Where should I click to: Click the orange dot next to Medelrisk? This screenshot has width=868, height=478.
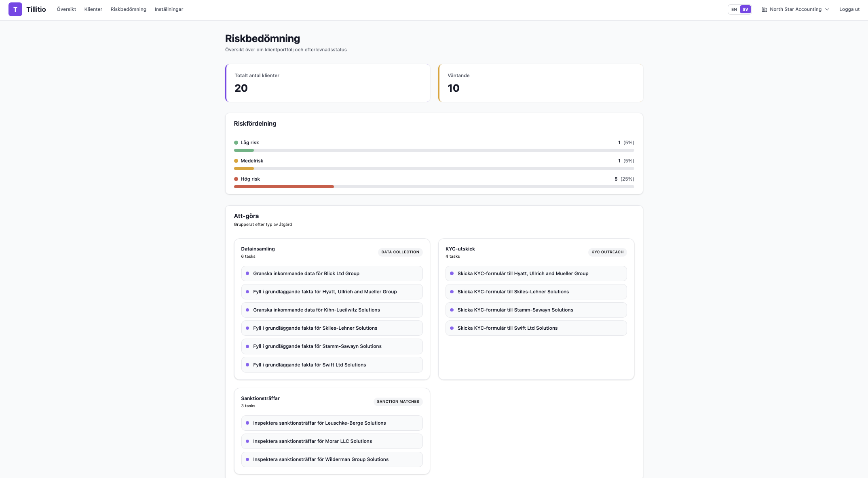click(236, 160)
